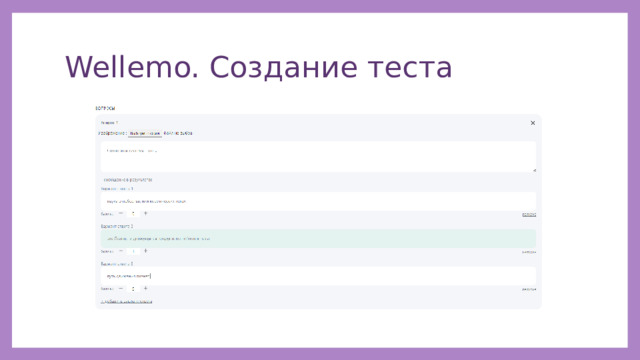Increase score for answer option 3
640x360 pixels.
pyautogui.click(x=146, y=289)
